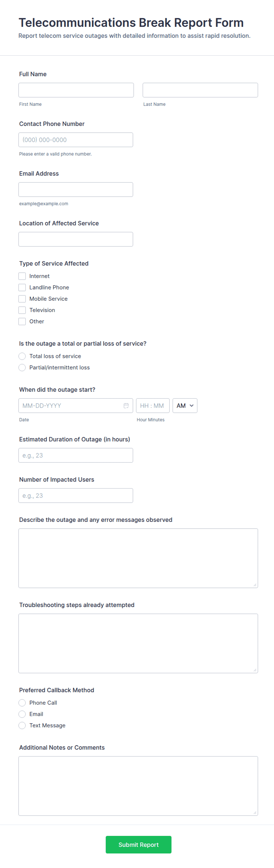Focus the Email Address field
This screenshot has width=274, height=868.
tap(76, 190)
